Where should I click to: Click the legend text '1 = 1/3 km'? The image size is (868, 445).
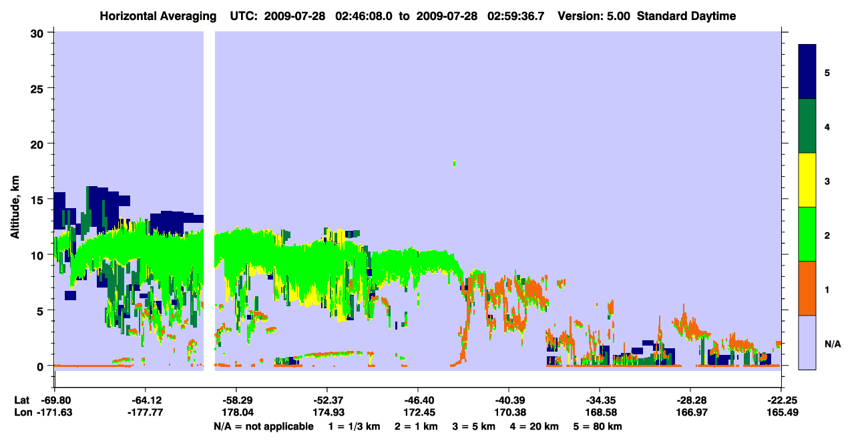[x=353, y=426]
